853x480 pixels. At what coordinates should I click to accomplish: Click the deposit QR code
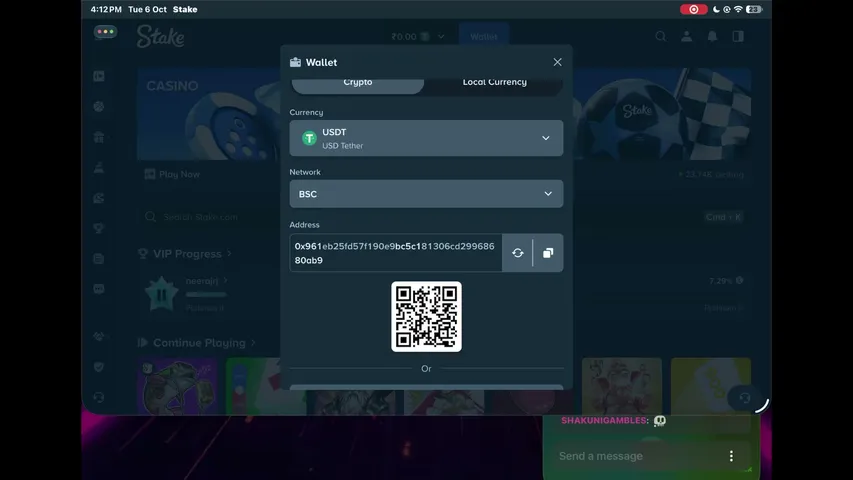[426, 317]
